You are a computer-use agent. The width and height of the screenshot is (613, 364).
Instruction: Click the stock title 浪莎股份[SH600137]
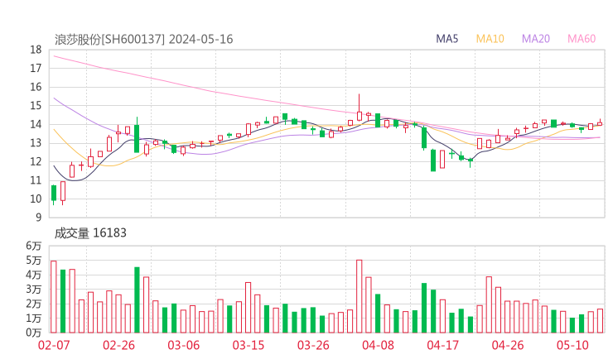(110, 40)
